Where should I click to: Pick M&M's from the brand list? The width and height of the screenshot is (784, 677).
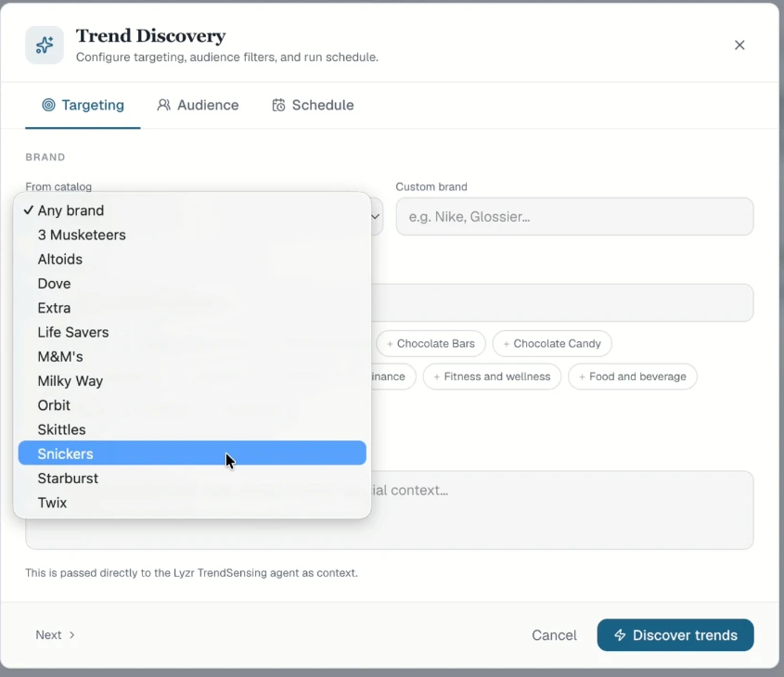point(192,356)
